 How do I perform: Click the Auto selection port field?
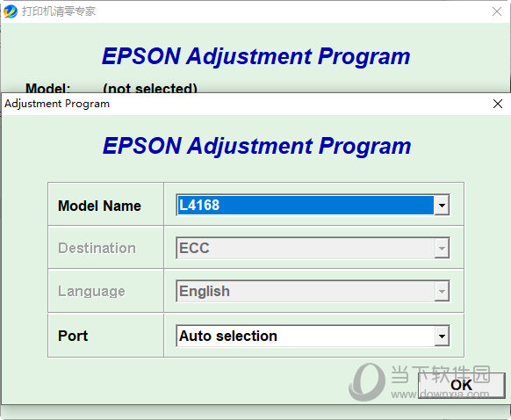pos(313,336)
